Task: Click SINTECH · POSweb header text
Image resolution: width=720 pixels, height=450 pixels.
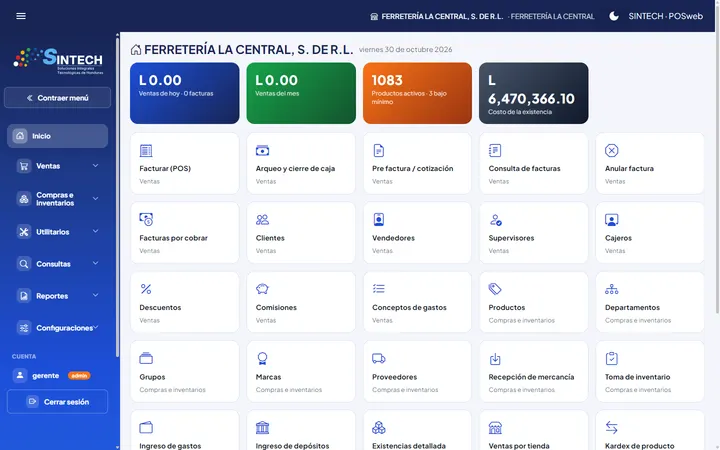Action: point(665,17)
